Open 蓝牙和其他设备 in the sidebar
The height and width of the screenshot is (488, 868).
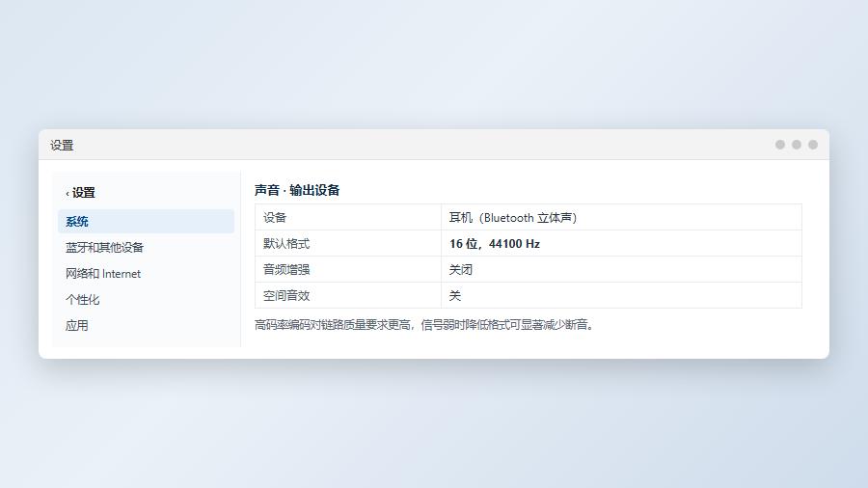point(147,247)
